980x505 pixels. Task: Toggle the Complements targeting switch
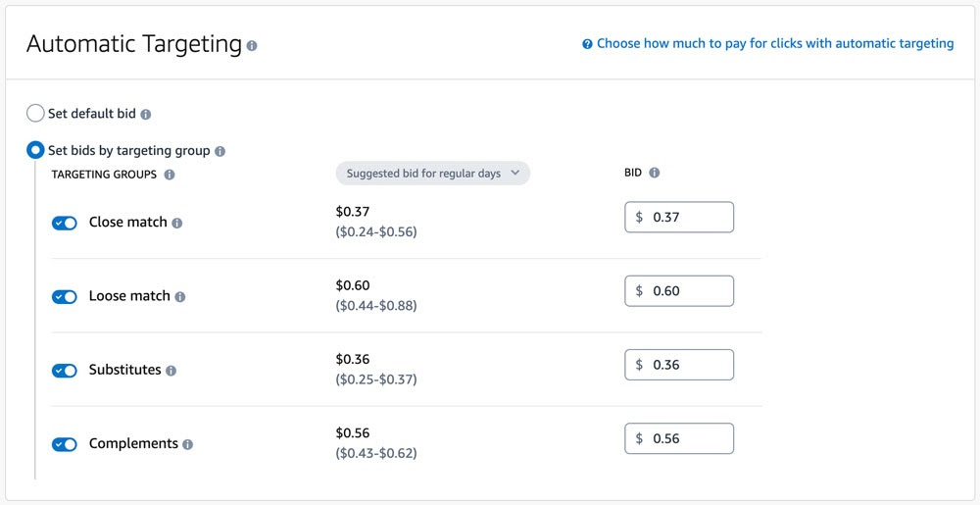[x=65, y=444]
